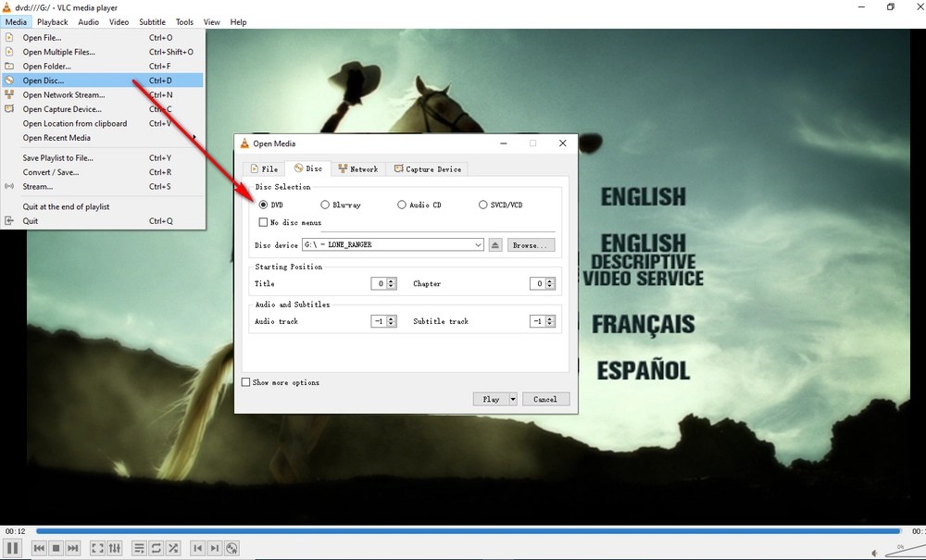
Task: Select the Audio CD radio button
Action: 402,205
